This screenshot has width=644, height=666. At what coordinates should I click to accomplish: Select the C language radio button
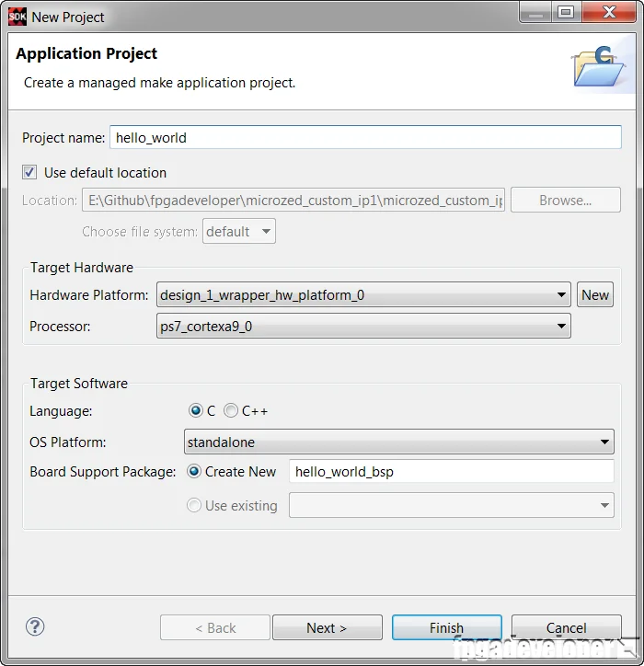[x=195, y=410]
